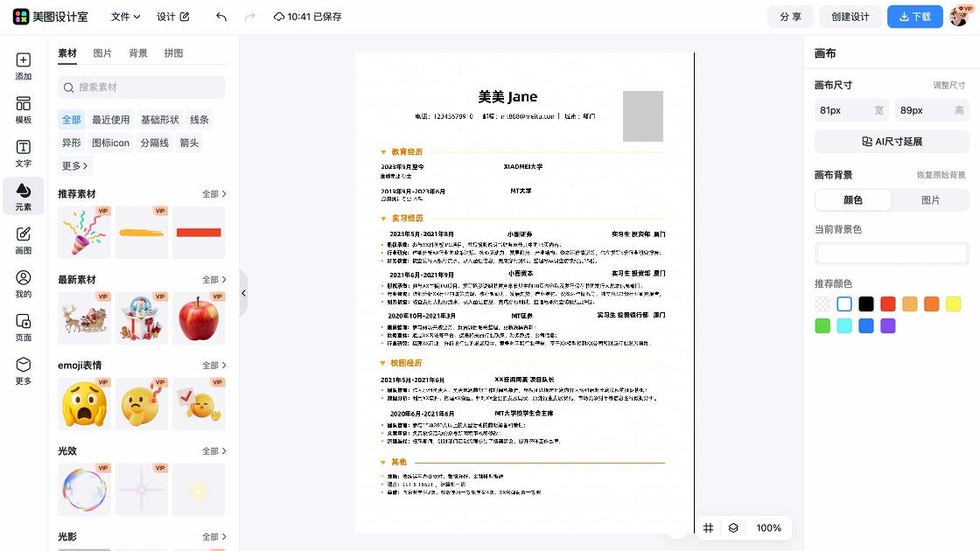This screenshot has height=551, width=980.
Task: Click the search magnifier icon
Action: [69, 87]
